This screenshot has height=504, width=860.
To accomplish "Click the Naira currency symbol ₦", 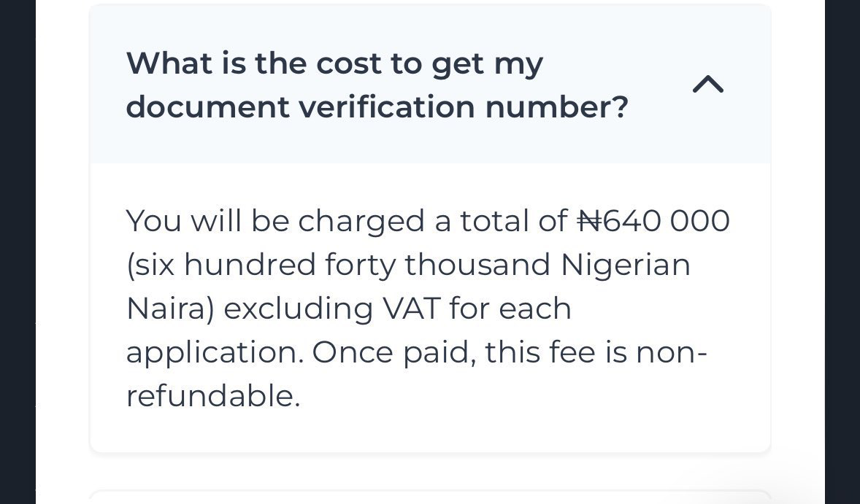I will coord(588,220).
